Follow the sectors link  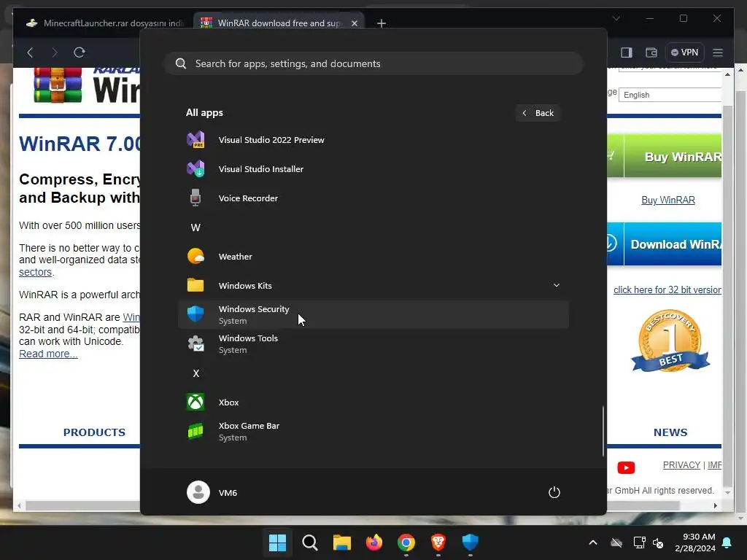click(x=36, y=272)
